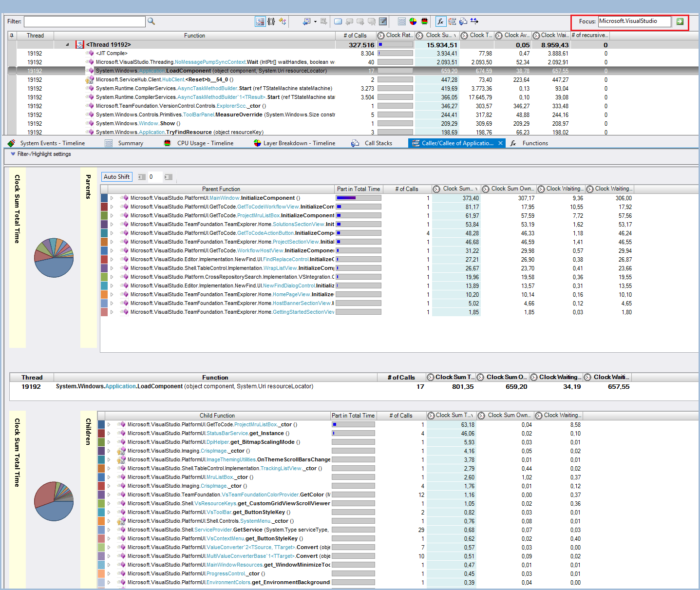Viewport: 700px width, 590px height.
Task: Toggle the Auto Shift button
Action: click(116, 177)
